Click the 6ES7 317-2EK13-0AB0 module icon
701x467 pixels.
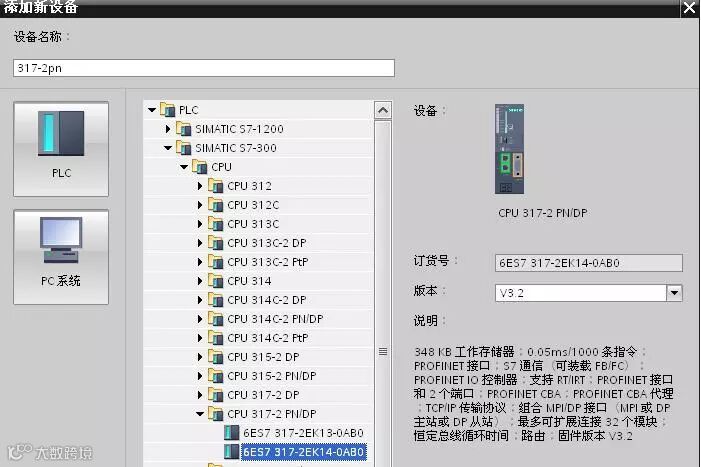(x=232, y=433)
